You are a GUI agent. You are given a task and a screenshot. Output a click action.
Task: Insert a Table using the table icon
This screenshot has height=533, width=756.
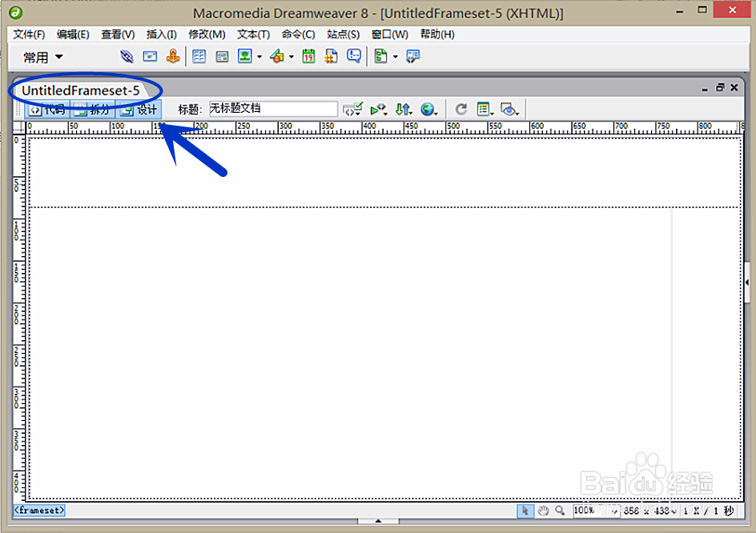click(199, 56)
